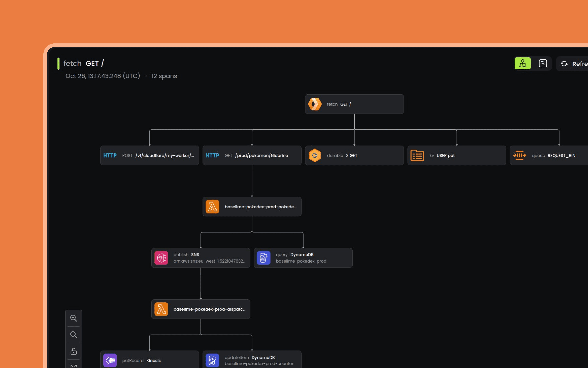
Task: Click the Oct 26, 13:17:43.248 (UTC) timestamp
Action: click(103, 76)
